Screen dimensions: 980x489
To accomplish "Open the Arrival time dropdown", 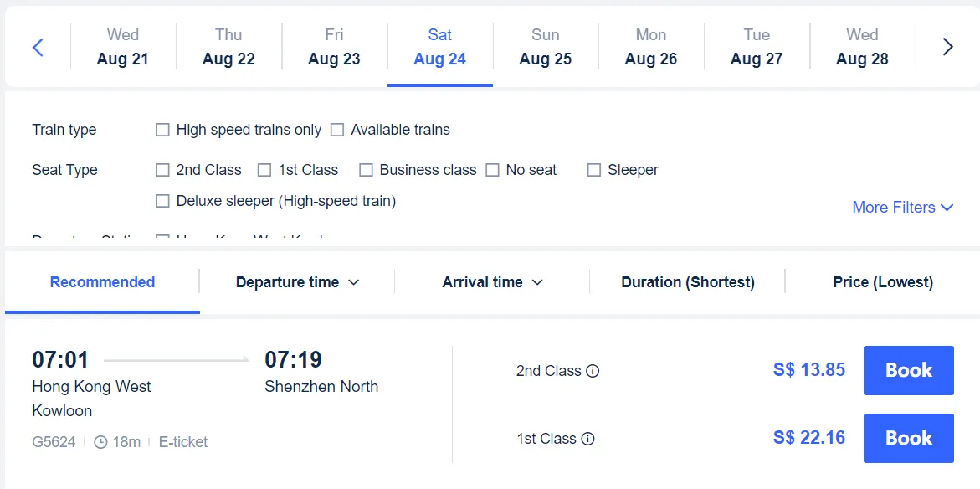I will tap(490, 282).
